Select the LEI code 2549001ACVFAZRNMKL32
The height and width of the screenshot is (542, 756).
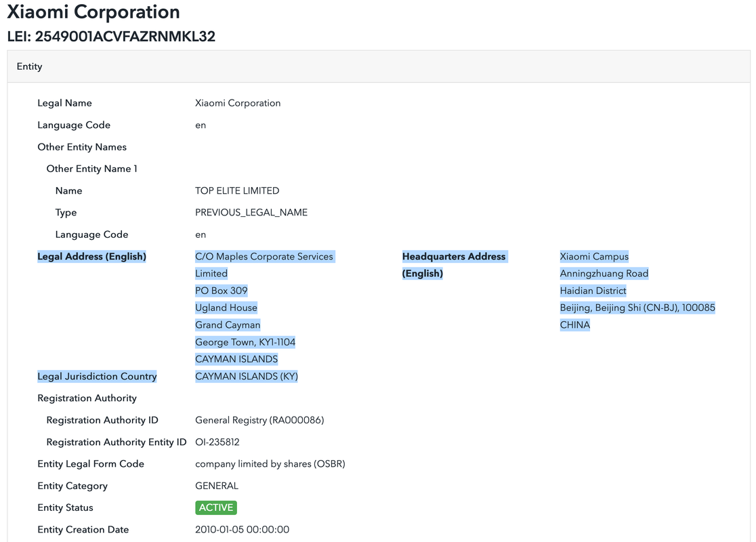point(125,37)
